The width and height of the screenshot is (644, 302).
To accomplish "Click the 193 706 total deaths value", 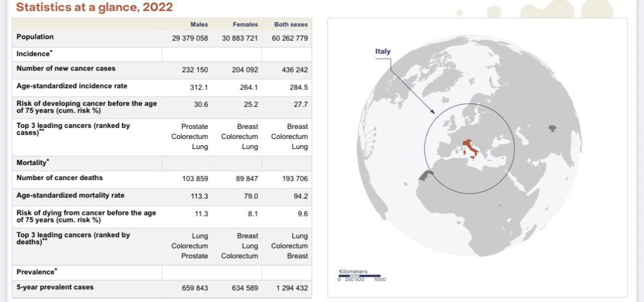I will [x=294, y=179].
